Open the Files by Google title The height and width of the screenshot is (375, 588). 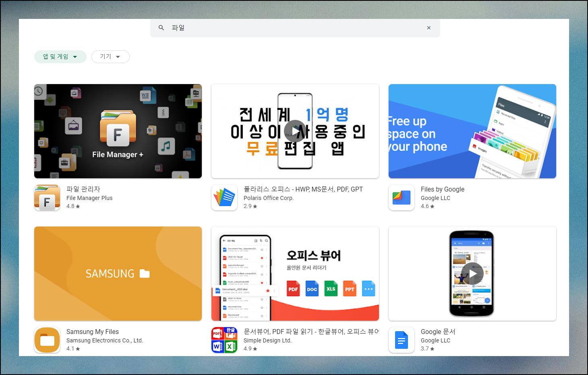[443, 189]
